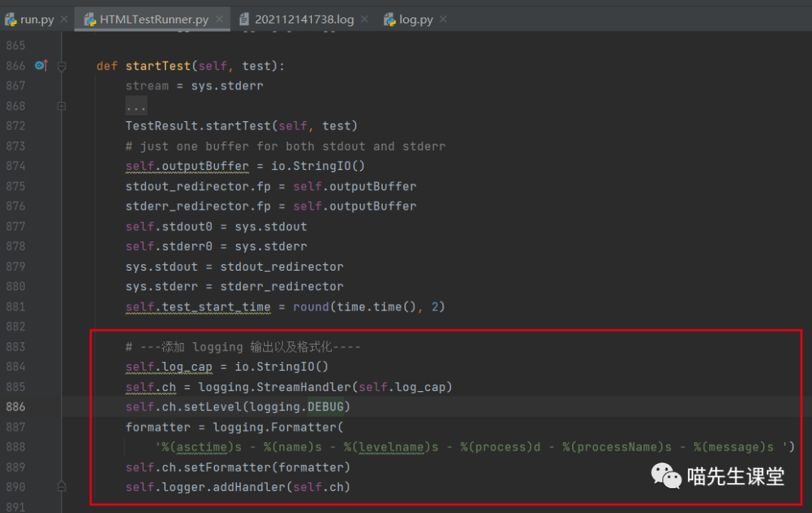
Task: Collapse fold end marker on line 890
Action: pos(62,487)
